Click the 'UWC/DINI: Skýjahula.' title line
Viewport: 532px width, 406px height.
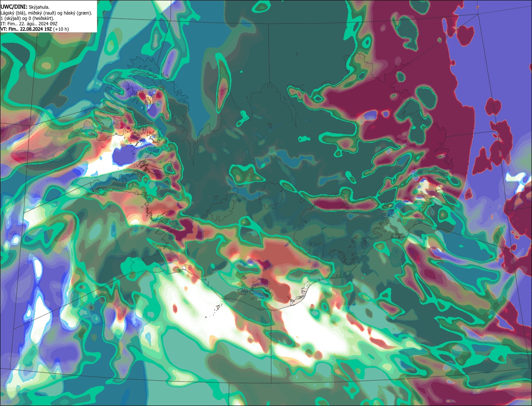coord(25,7)
